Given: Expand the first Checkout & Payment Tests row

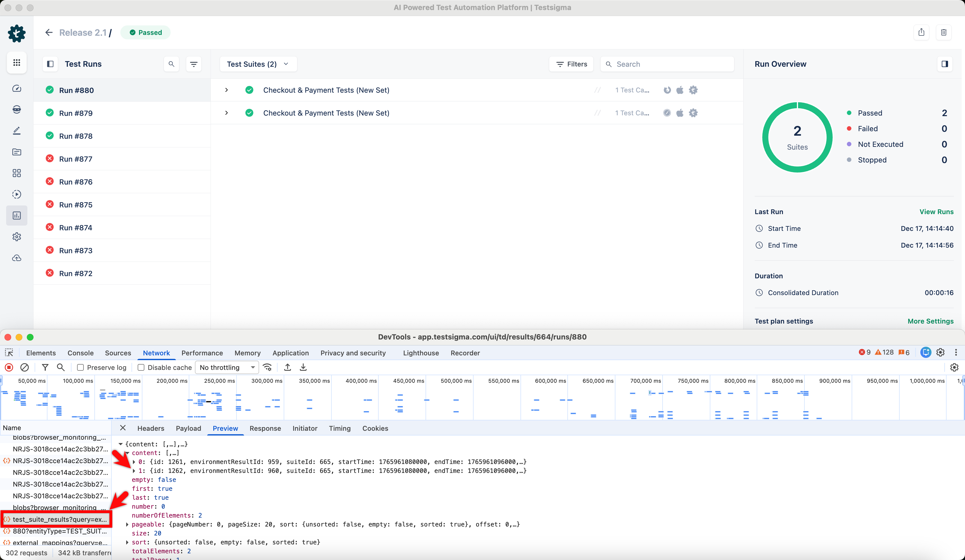Looking at the screenshot, I should [x=226, y=90].
